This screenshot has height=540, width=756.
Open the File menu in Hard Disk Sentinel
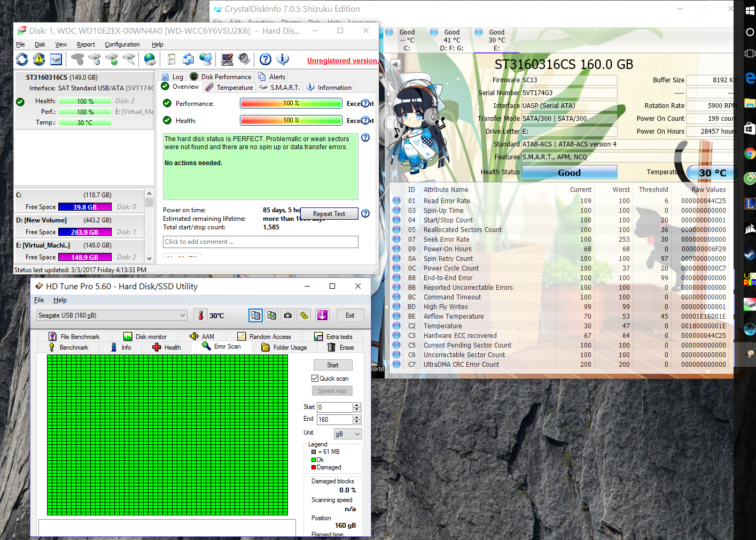20,44
